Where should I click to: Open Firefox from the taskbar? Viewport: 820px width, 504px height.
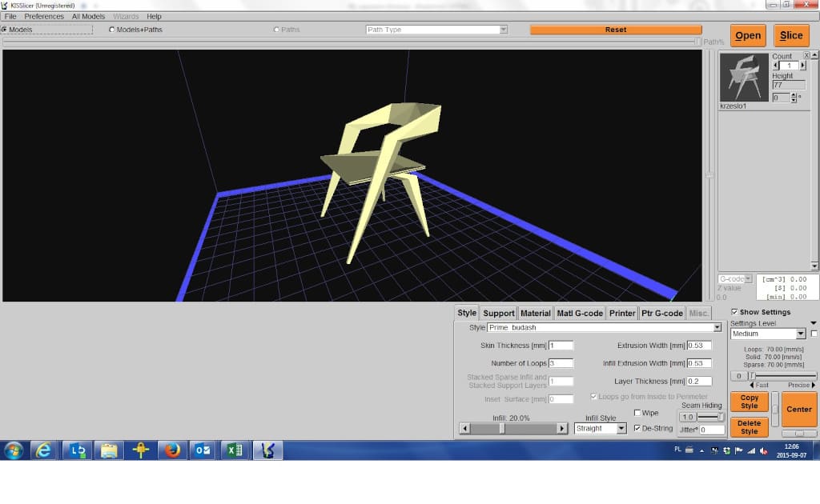click(172, 450)
